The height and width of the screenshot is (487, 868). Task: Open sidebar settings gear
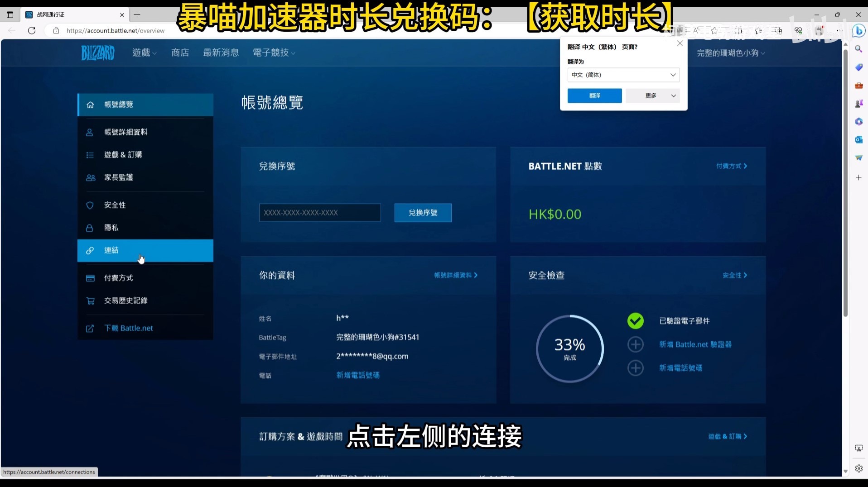pos(858,468)
